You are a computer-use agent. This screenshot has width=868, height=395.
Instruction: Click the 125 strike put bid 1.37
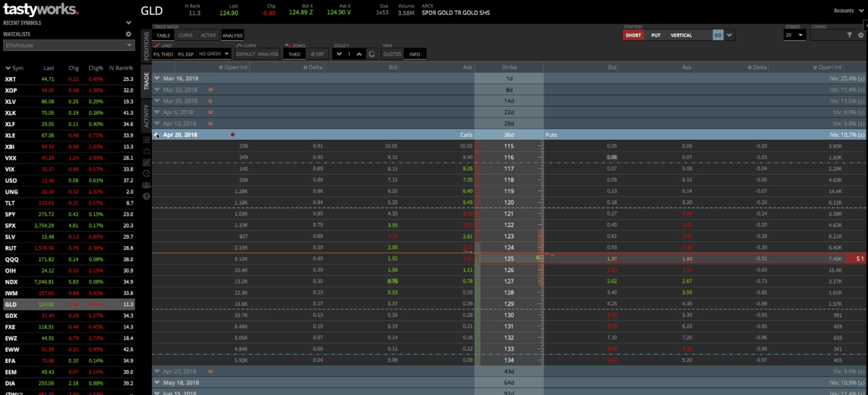pos(612,259)
